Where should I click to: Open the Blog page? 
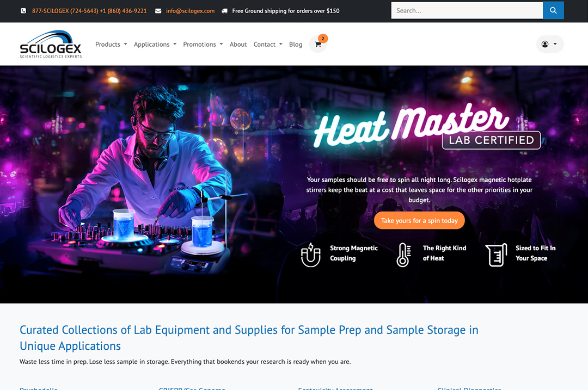pyautogui.click(x=296, y=44)
